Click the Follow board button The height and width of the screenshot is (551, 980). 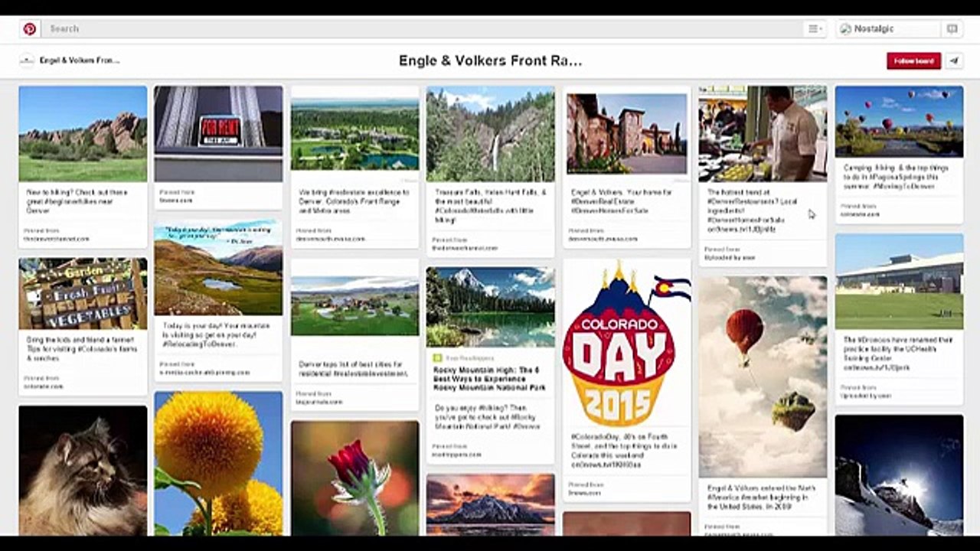point(913,60)
